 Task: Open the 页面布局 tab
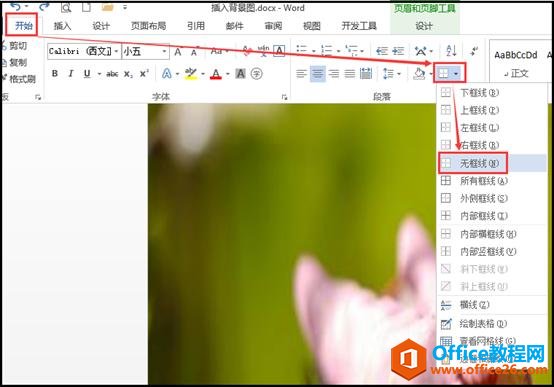click(x=148, y=26)
